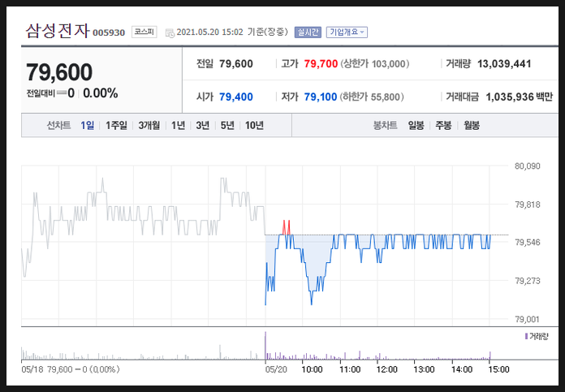
Task: Click the tallest volume bar at 05/20 open
Action: click(x=265, y=346)
